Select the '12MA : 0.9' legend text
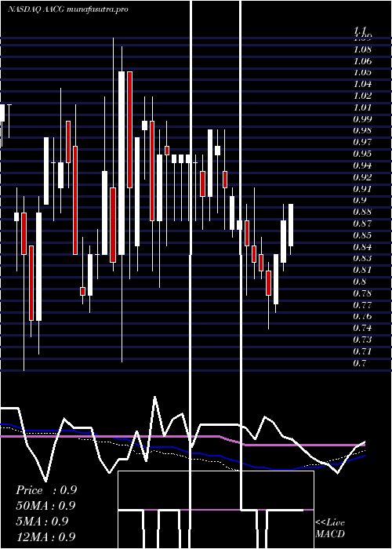The width and height of the screenshot is (392, 549). coord(46,536)
